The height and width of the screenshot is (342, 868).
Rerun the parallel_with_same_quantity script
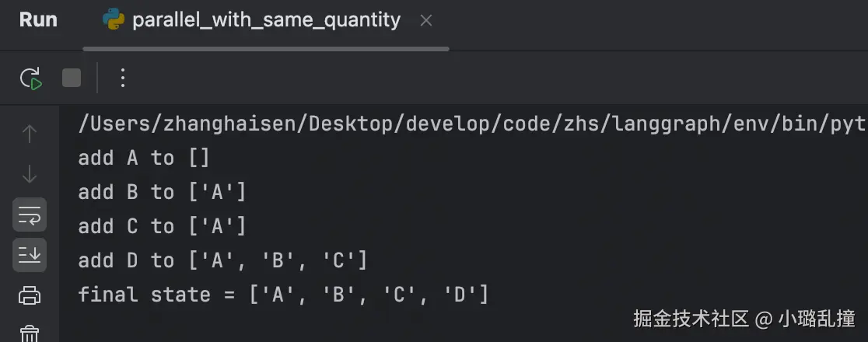point(30,78)
